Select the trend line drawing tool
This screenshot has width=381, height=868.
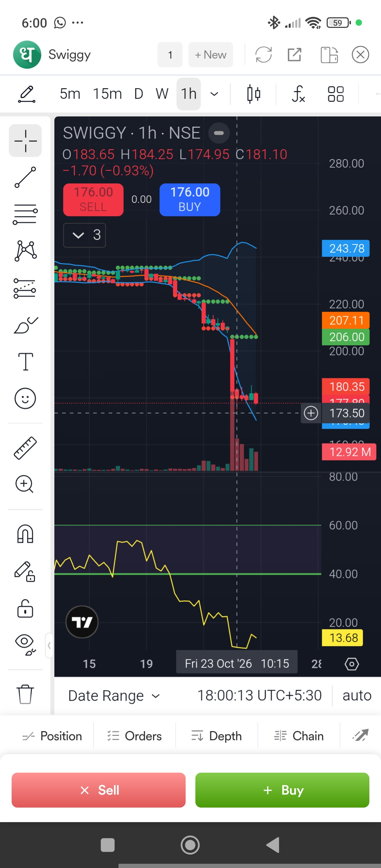point(25,177)
